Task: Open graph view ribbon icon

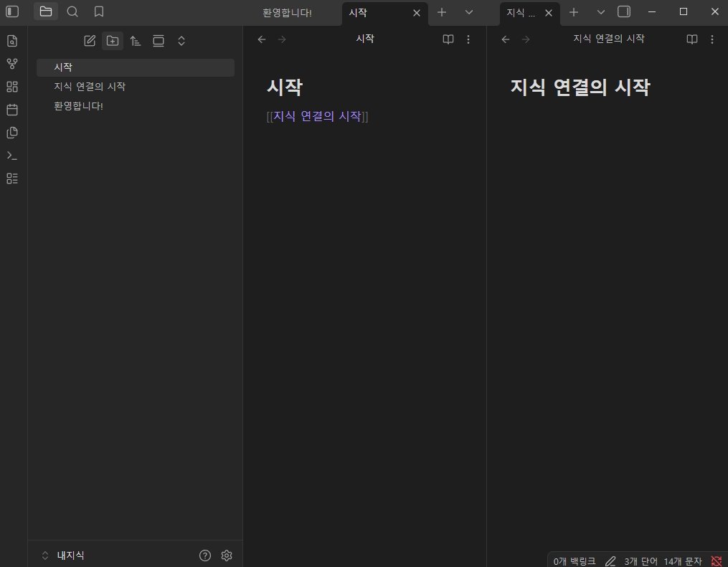Action: pyautogui.click(x=12, y=64)
